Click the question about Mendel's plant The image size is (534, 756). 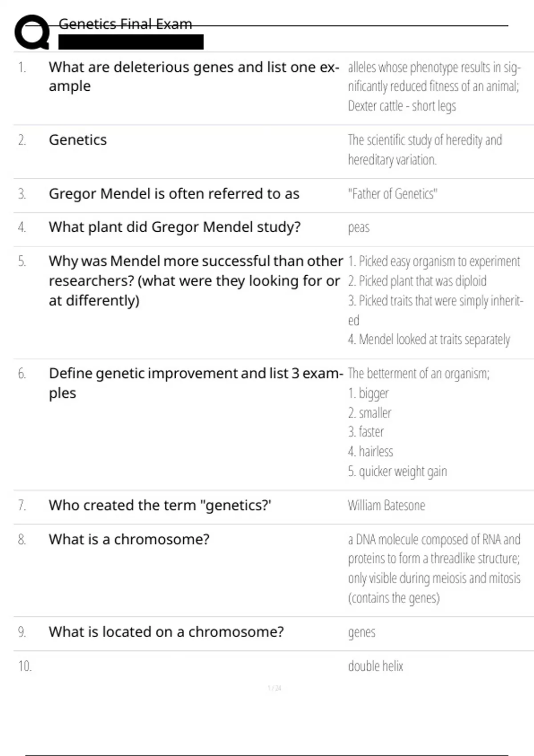coord(174,227)
